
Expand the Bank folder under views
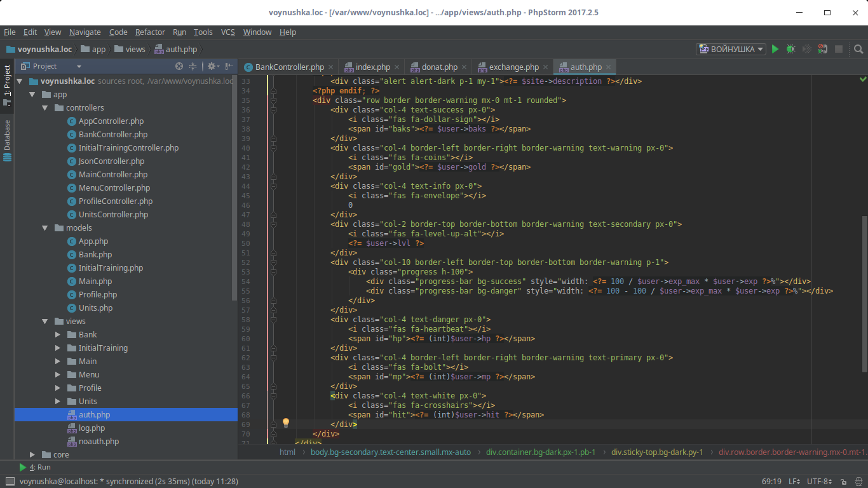(57, 335)
